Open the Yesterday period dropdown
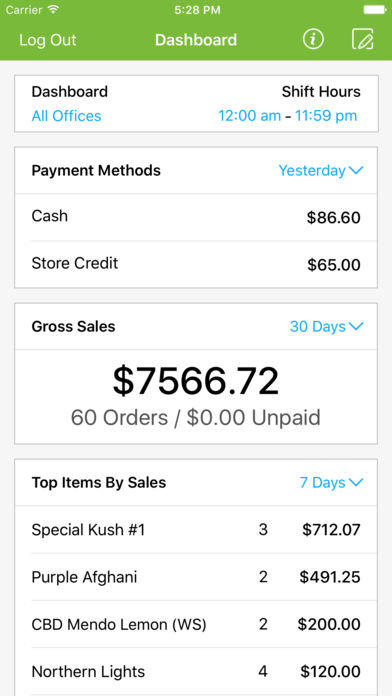Image resolution: width=392 pixels, height=696 pixels. click(321, 170)
